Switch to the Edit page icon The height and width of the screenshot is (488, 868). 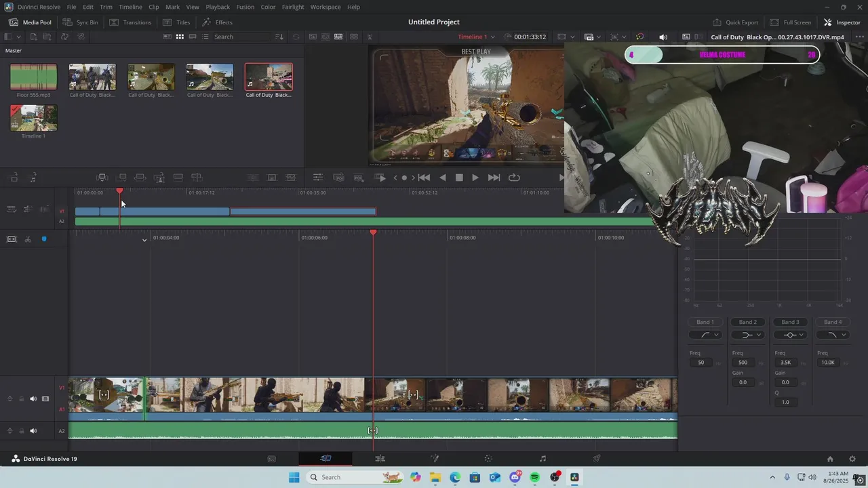380,459
